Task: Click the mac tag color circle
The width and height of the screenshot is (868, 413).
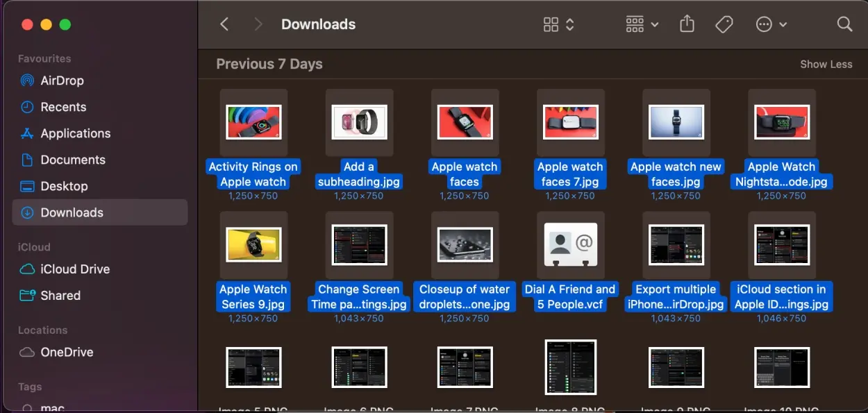Action: pyautogui.click(x=28, y=407)
